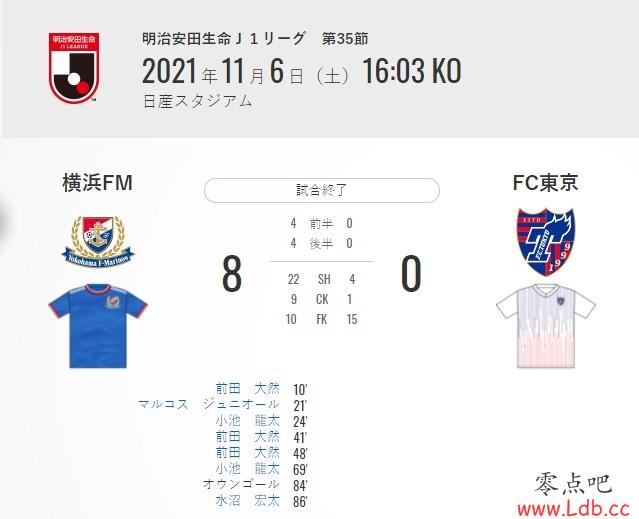Click the 日産スタジアム venue text
Viewport: 639px width, 519px height.
tap(198, 101)
